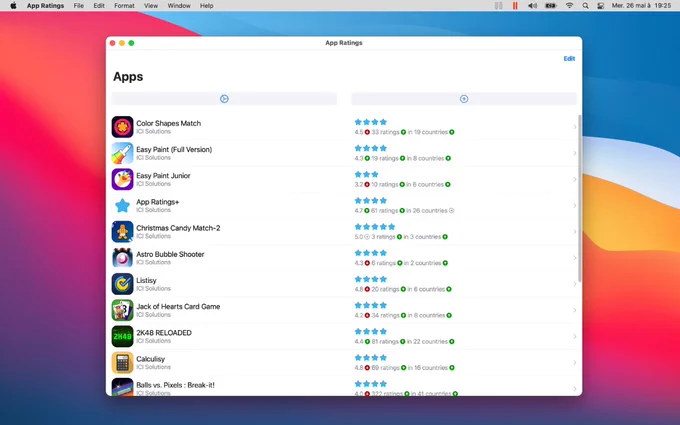This screenshot has height=425, width=680.
Task: Select the Color Shapes Match title
Action: point(168,123)
